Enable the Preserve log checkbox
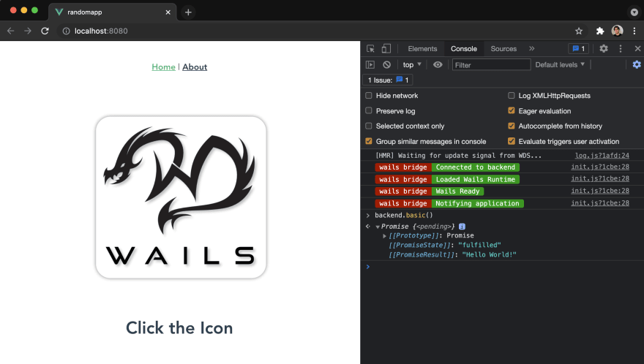 (x=369, y=111)
